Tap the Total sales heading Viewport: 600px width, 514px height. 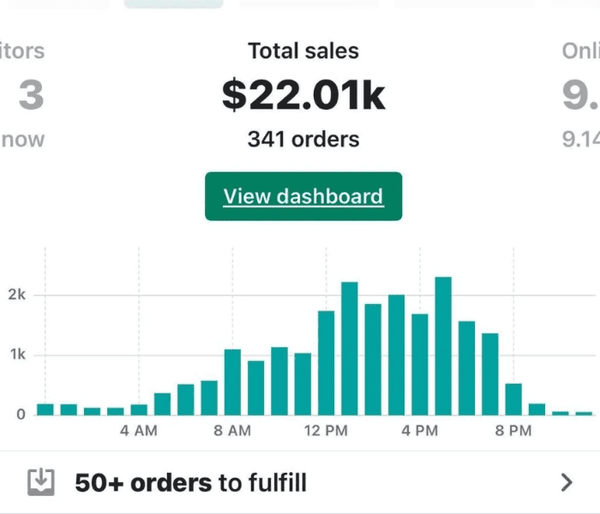[x=303, y=50]
